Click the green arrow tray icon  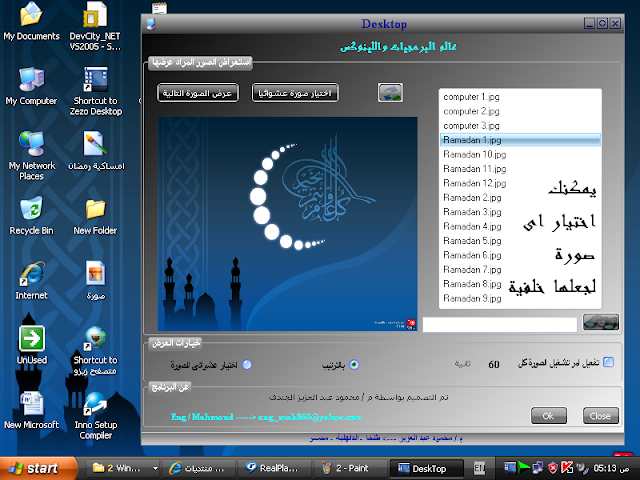(x=524, y=468)
